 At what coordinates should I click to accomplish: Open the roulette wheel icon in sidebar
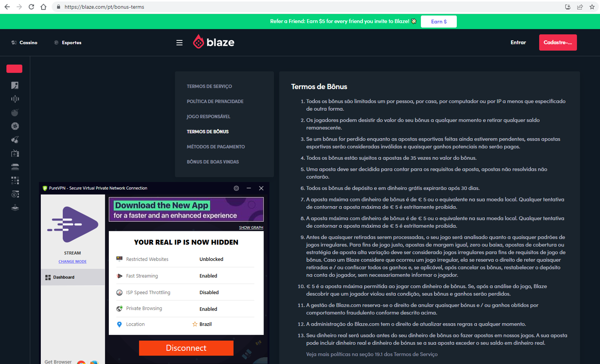pyautogui.click(x=15, y=126)
